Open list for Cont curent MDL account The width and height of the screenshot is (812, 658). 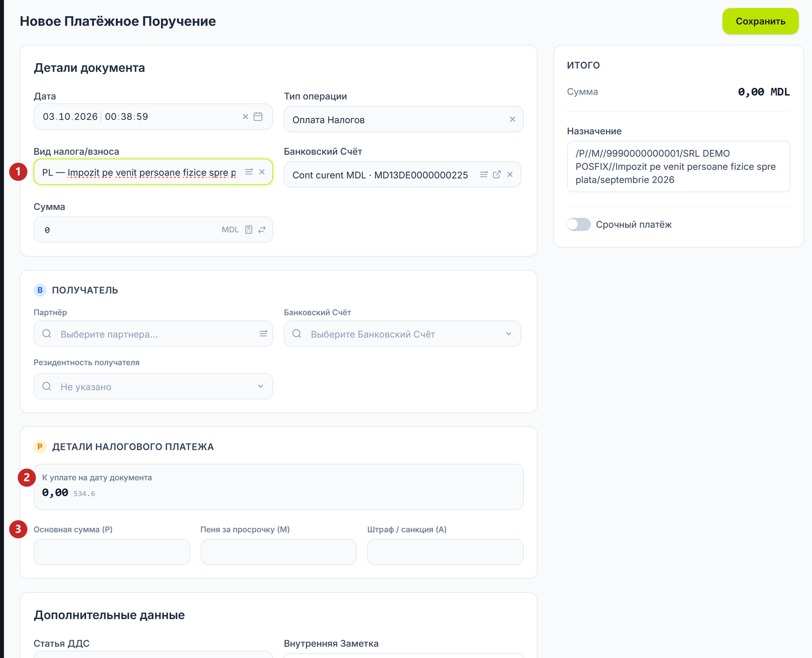[x=484, y=175]
